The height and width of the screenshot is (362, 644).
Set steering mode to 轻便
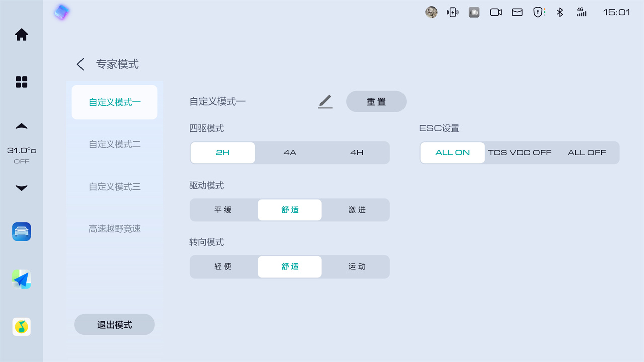coord(223,266)
